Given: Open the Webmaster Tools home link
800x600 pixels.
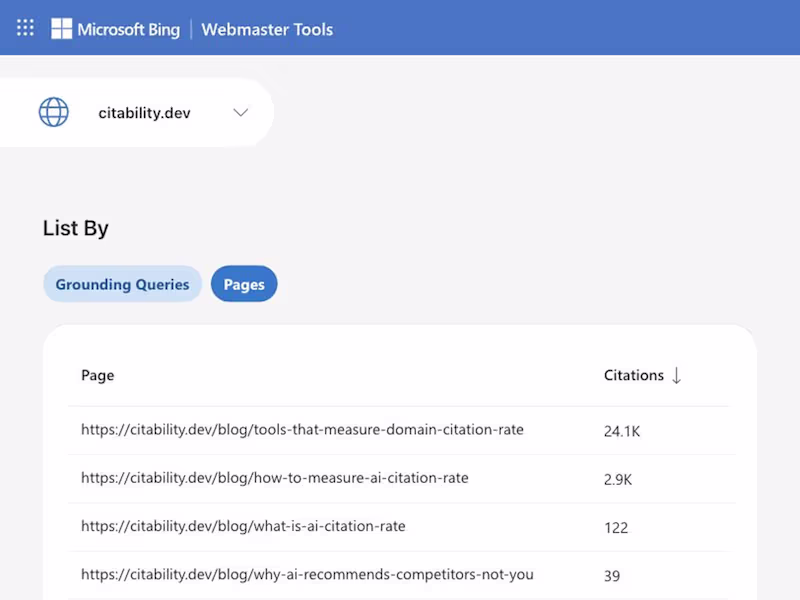Looking at the screenshot, I should pos(267,30).
